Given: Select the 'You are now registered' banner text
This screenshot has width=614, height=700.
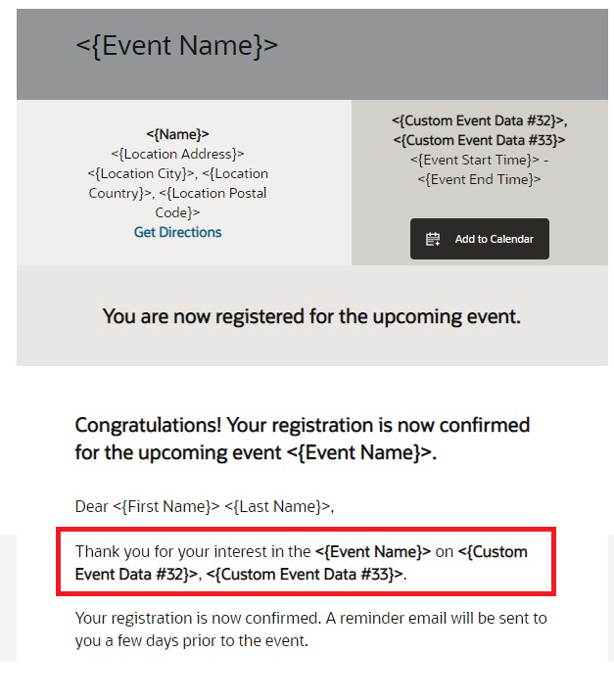Looking at the screenshot, I should [311, 316].
